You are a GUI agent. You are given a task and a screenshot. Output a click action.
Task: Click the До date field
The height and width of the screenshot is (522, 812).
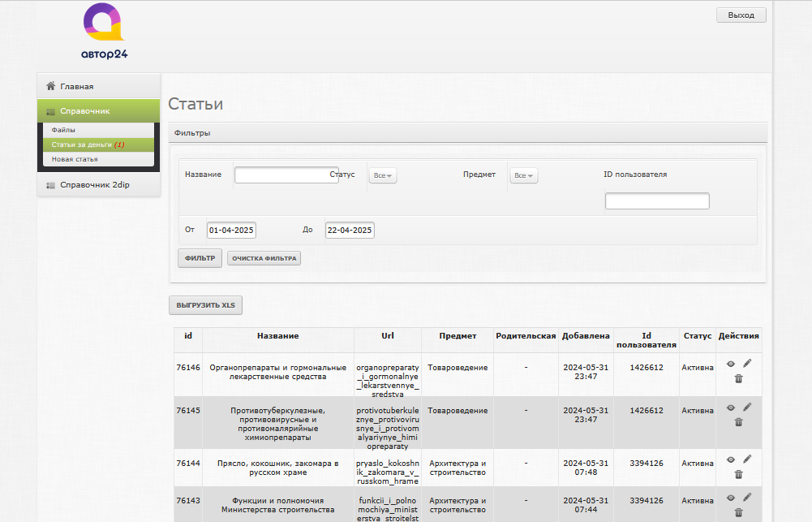click(x=350, y=231)
